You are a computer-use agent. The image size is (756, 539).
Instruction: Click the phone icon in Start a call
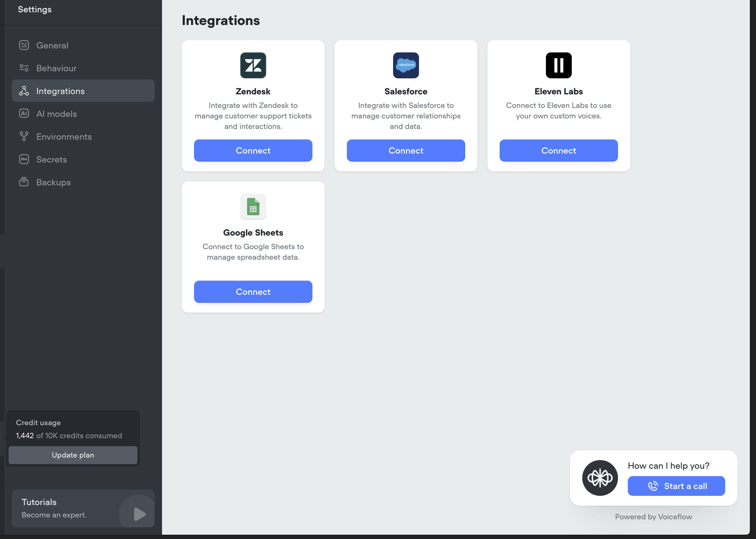[x=653, y=486]
